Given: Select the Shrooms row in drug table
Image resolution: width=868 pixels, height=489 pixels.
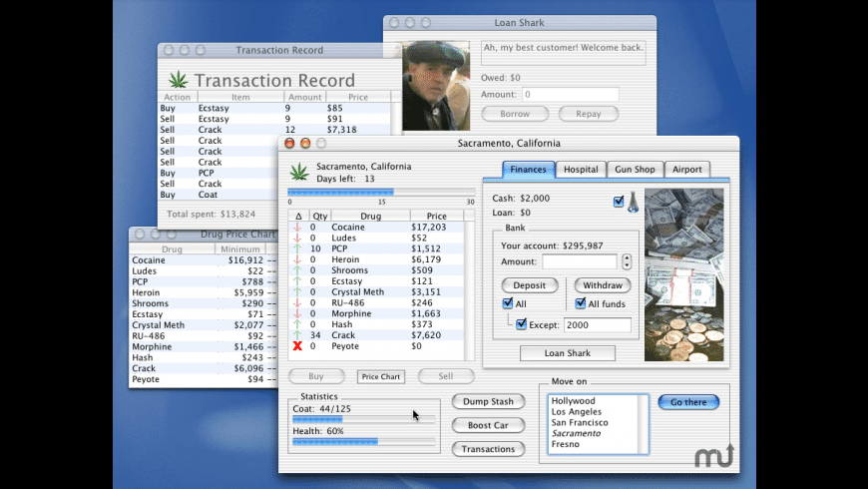Looking at the screenshot, I should [376, 270].
